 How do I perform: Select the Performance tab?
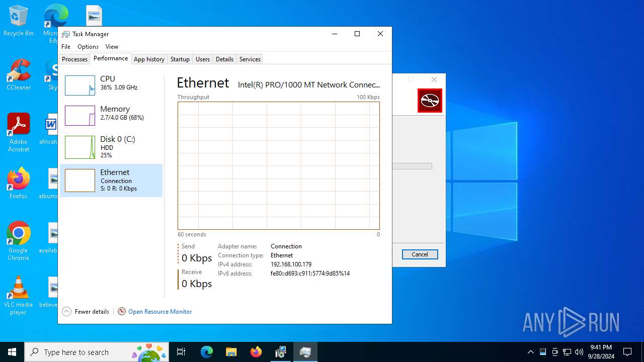[x=111, y=58]
